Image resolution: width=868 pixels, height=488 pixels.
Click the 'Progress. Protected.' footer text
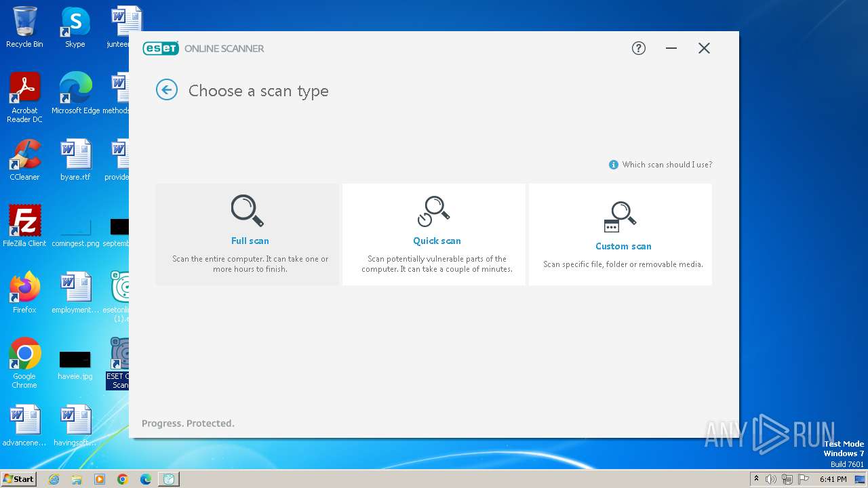(x=188, y=424)
